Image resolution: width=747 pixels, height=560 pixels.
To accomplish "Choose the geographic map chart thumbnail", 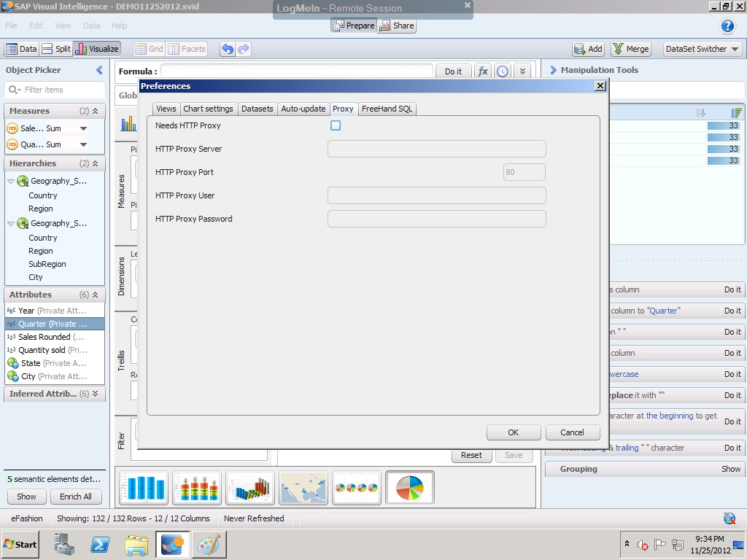I will (303, 487).
